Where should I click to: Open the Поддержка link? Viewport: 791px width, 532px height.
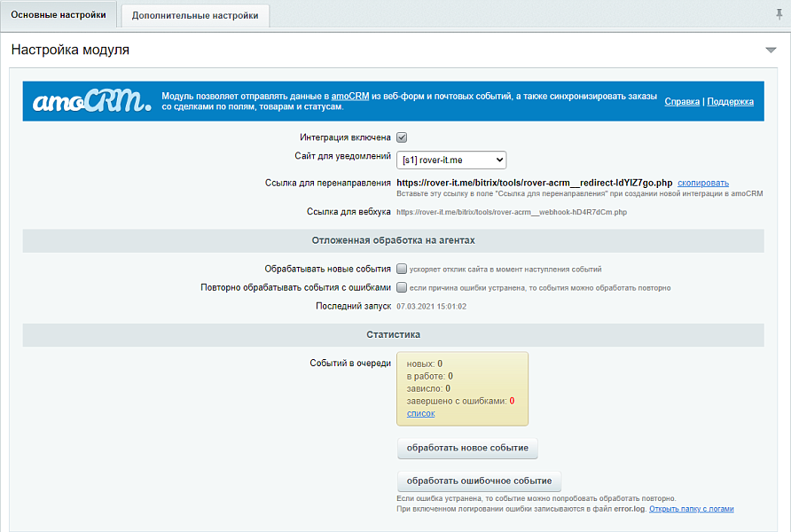(x=732, y=101)
